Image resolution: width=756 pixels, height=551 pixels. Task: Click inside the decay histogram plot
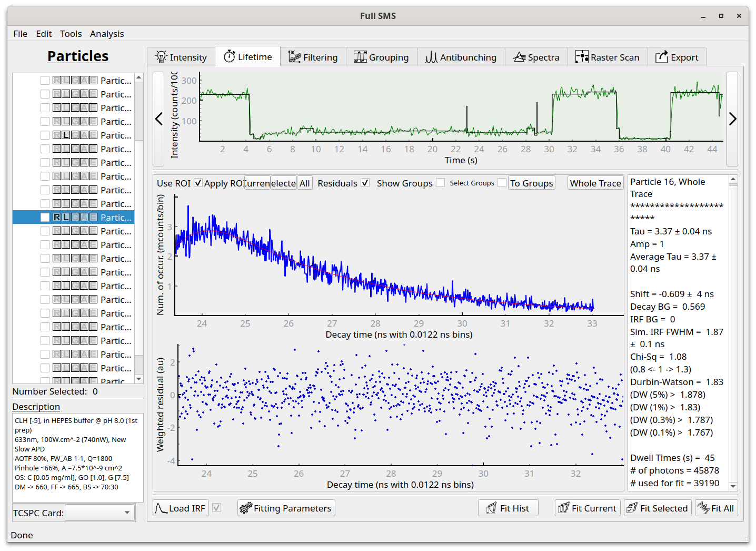click(399, 254)
